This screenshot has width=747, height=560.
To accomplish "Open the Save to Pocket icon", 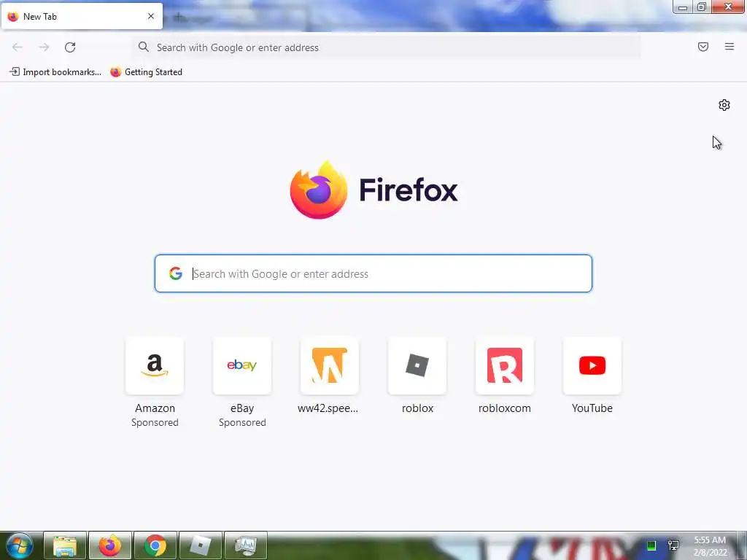I will point(703,47).
